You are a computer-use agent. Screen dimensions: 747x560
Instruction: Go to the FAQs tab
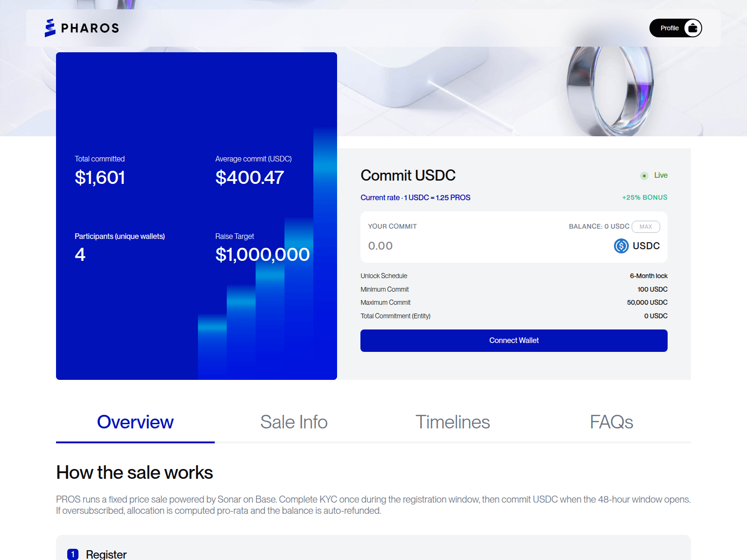tap(611, 422)
